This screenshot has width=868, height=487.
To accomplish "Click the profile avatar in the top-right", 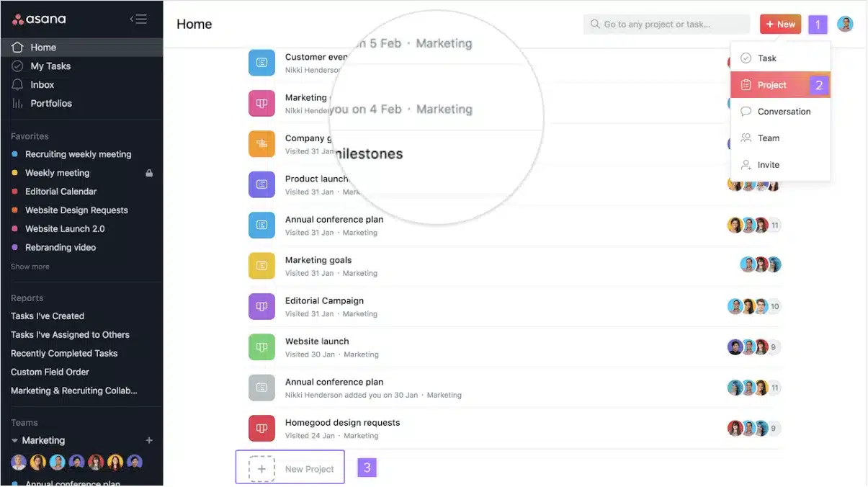I will point(844,24).
